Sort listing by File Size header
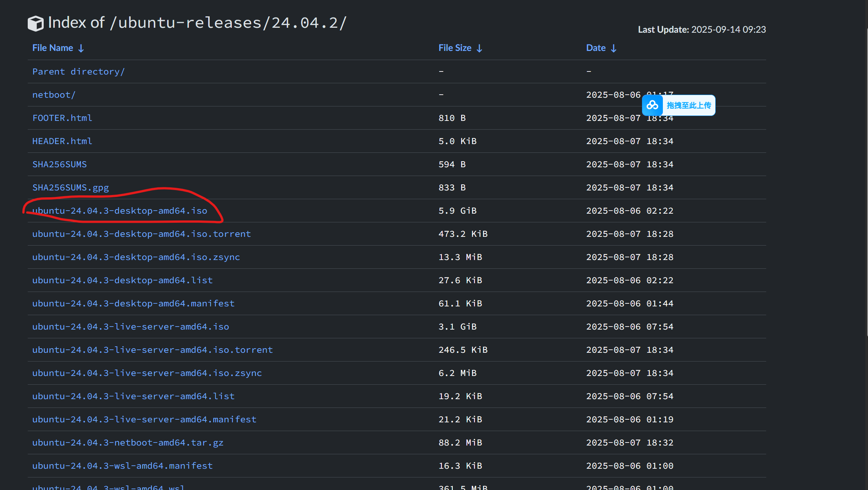The image size is (868, 490). tap(455, 48)
